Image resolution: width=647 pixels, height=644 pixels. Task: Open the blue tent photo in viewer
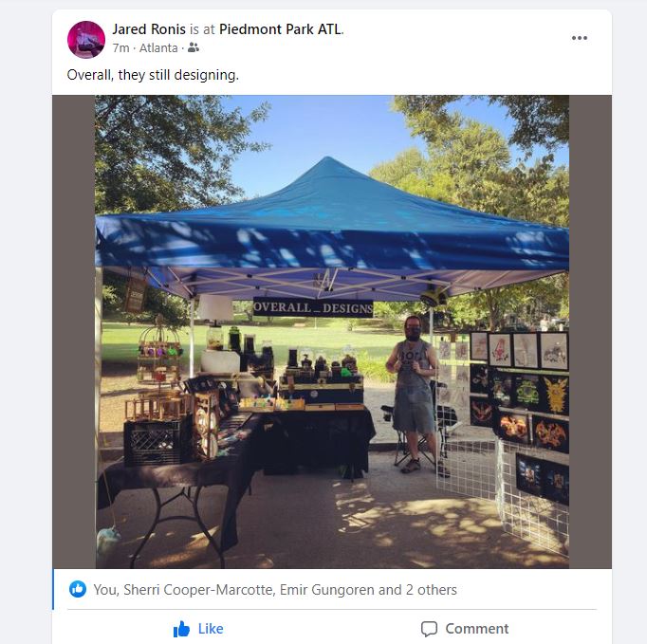click(332, 332)
